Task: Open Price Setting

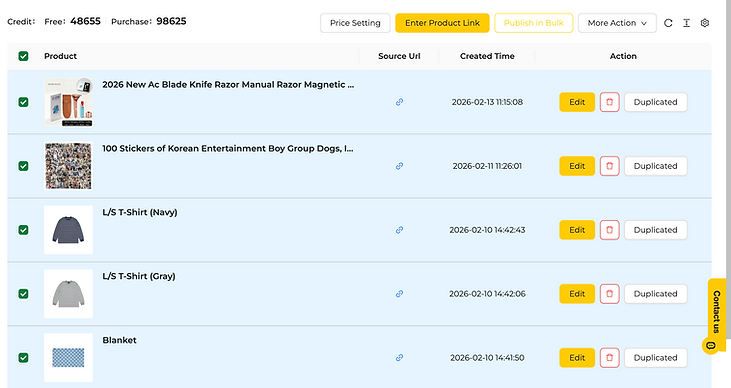Action: 355,23
